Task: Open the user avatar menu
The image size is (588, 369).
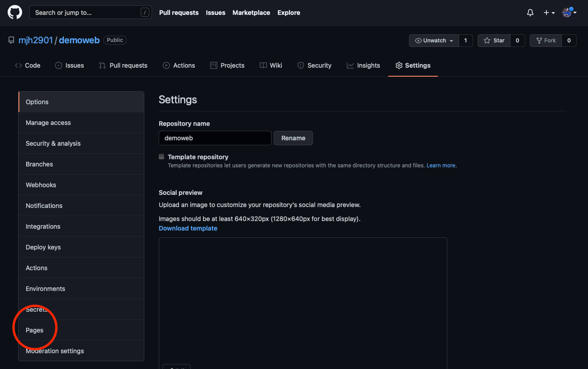Action: [x=570, y=13]
